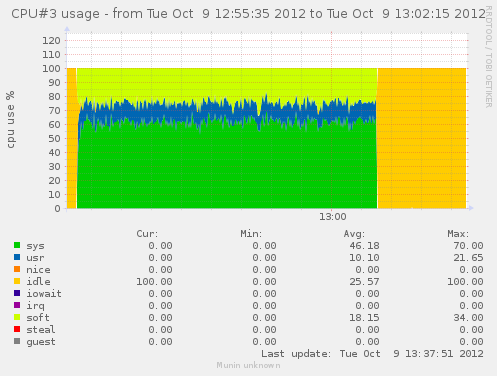Click the Munin unknown footer text
The height and width of the screenshot is (376, 497).
pyautogui.click(x=248, y=365)
